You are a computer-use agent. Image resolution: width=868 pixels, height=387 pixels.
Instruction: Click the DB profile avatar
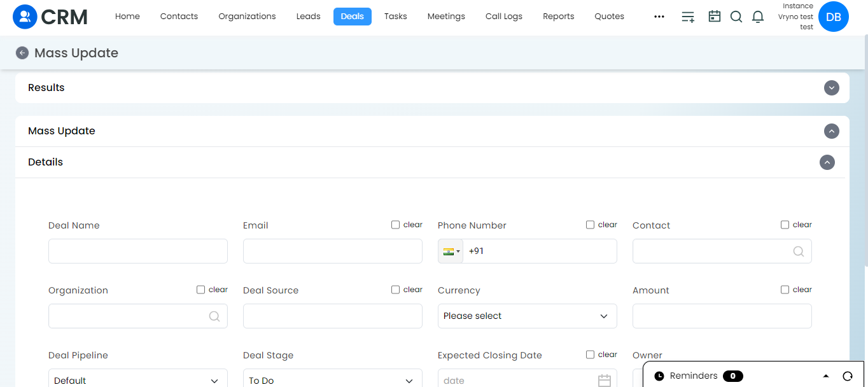(x=834, y=17)
